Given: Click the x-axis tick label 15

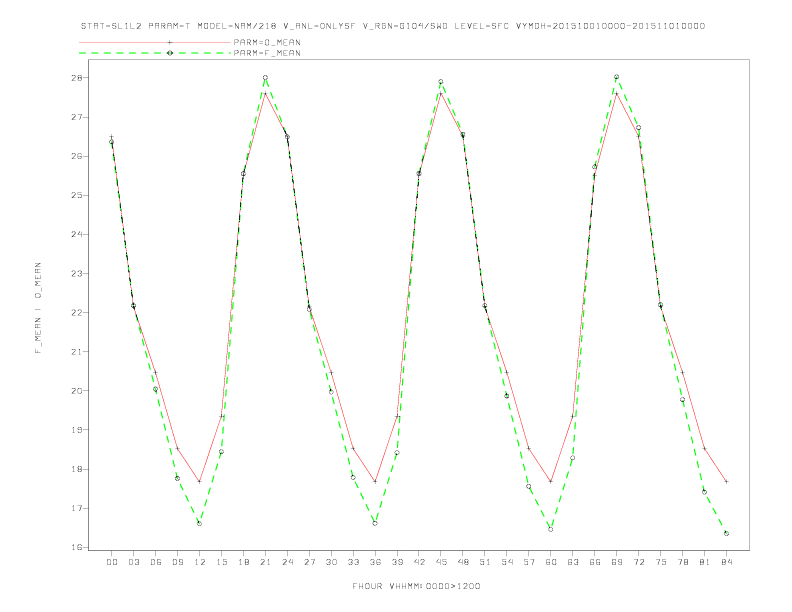Looking at the screenshot, I should pyautogui.click(x=221, y=562).
